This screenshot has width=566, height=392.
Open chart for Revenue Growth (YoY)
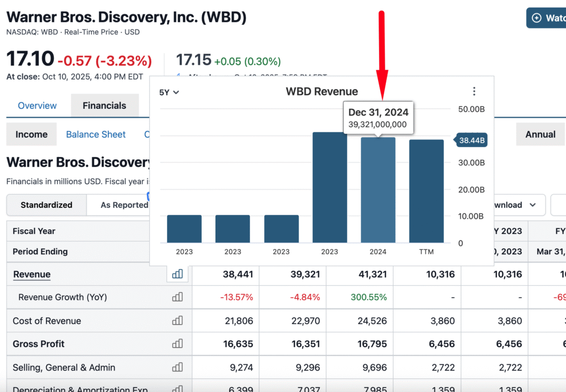click(x=177, y=297)
